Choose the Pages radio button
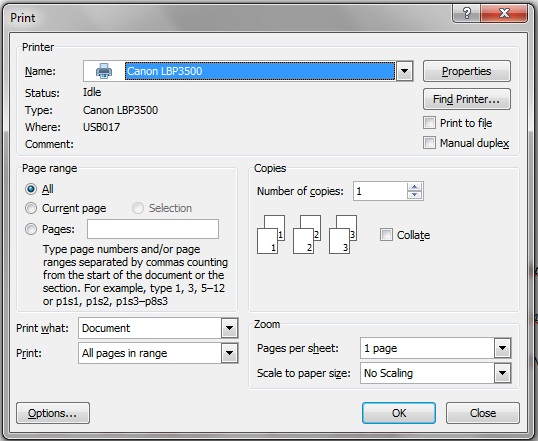The height and width of the screenshot is (441, 538). pyautogui.click(x=31, y=229)
